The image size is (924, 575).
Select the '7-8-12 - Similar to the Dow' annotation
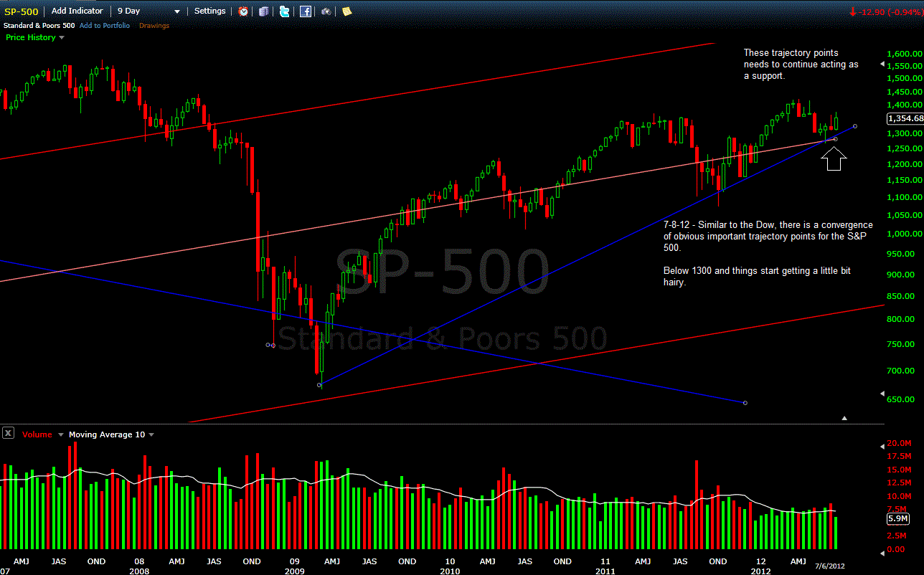tap(768, 237)
